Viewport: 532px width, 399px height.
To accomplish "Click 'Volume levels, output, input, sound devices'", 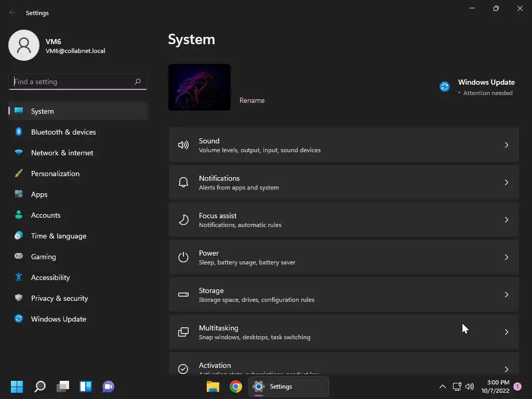I will click(x=260, y=150).
